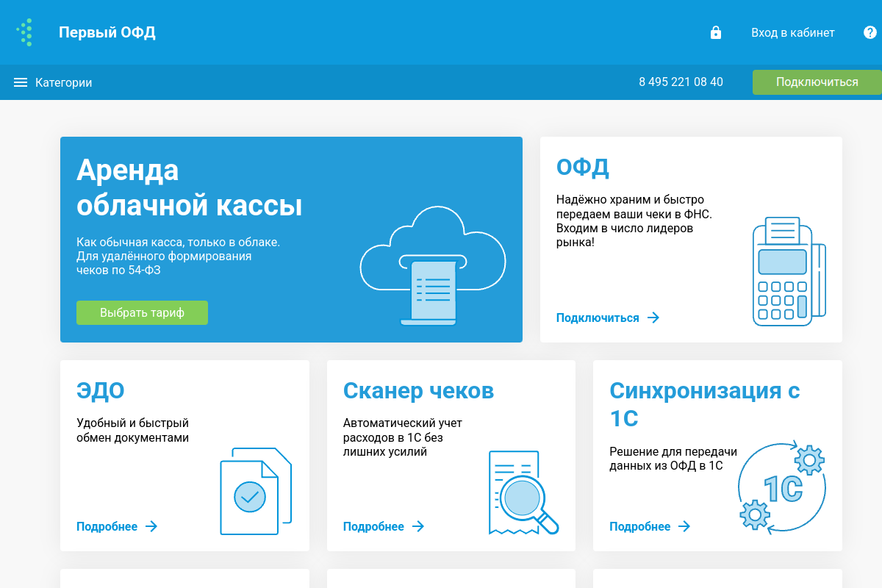Open Подробнее link in ЭДО card

click(107, 526)
